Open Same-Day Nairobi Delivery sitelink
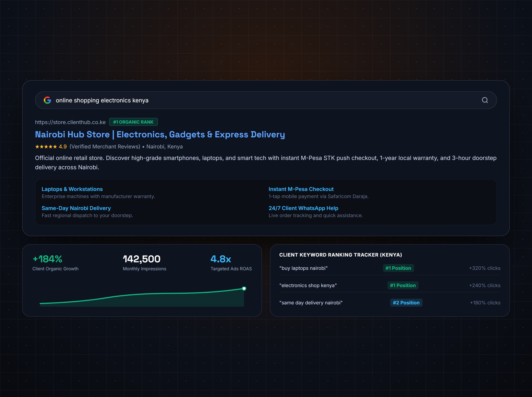Viewport: 532px width, 397px height. point(76,208)
